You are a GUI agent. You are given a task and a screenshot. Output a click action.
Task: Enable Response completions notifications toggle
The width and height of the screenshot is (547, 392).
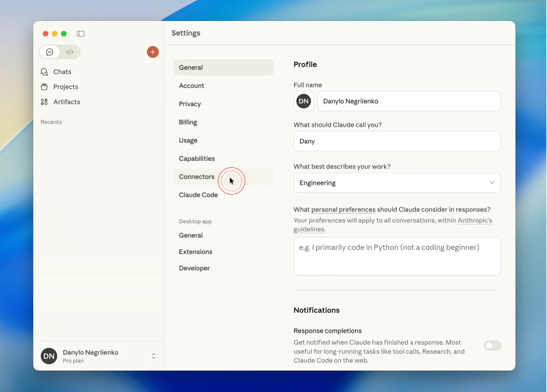pyautogui.click(x=492, y=346)
